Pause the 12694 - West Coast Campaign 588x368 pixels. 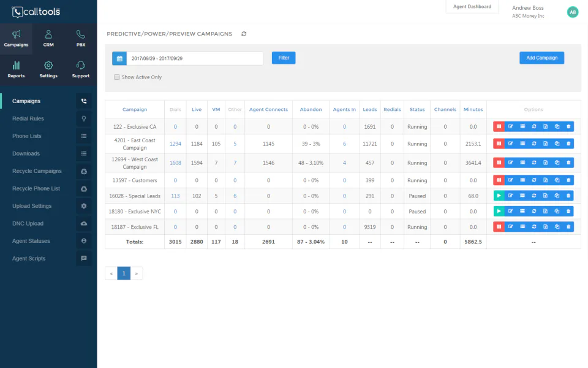(499, 163)
